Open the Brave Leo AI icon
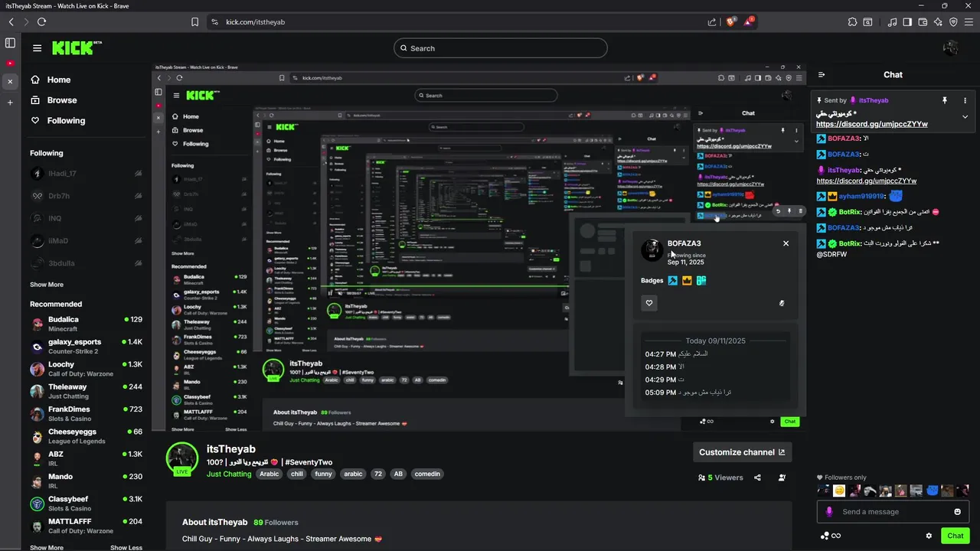The image size is (980, 551). pos(938,22)
